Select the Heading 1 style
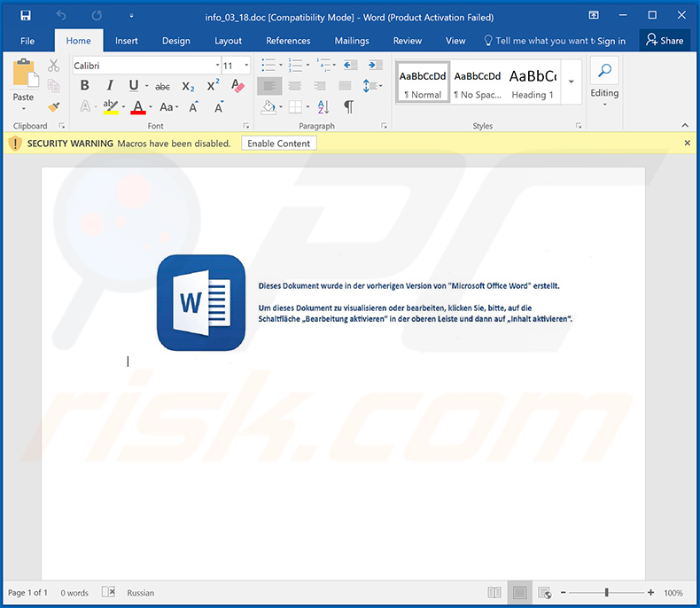This screenshot has width=700, height=608. click(533, 82)
